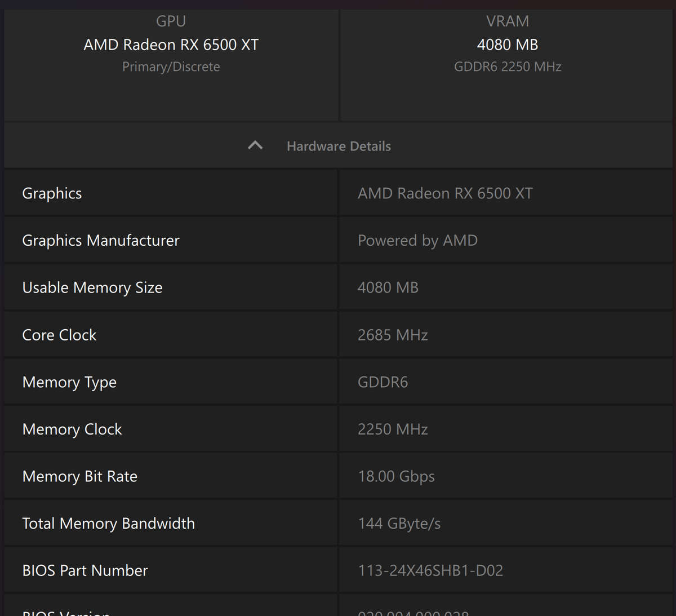The width and height of the screenshot is (676, 616).
Task: Click the Graphics row label
Action: (x=52, y=193)
